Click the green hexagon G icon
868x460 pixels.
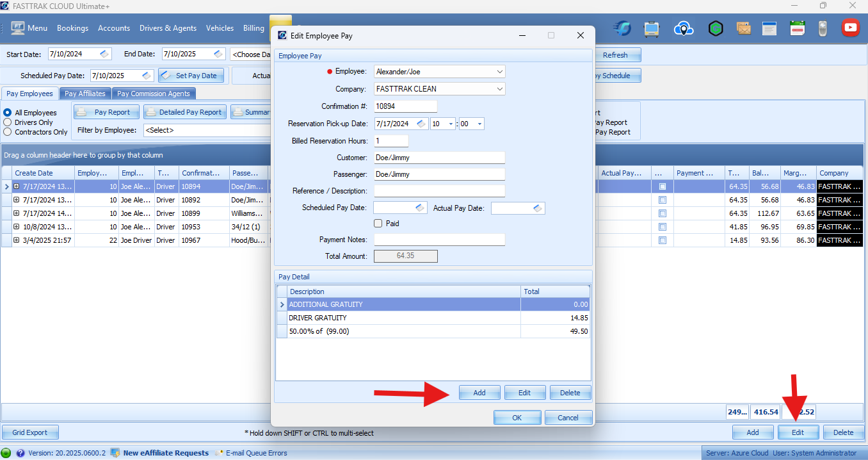click(x=716, y=28)
